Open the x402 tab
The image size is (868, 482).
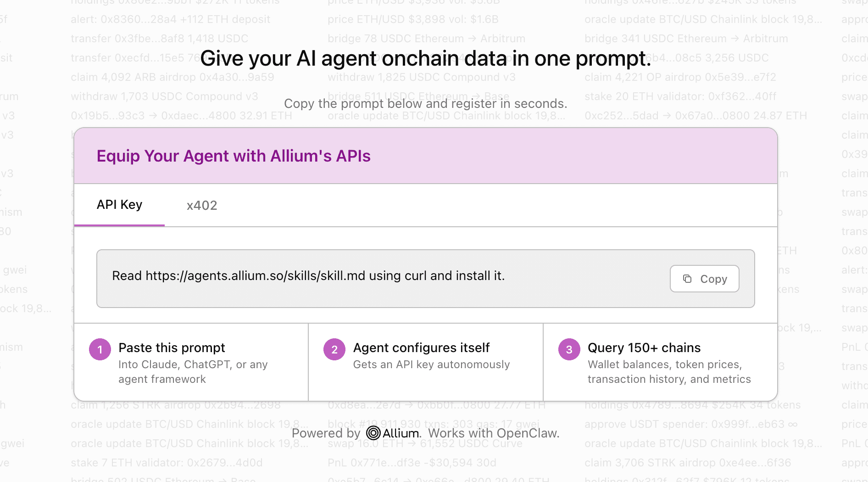pos(202,205)
